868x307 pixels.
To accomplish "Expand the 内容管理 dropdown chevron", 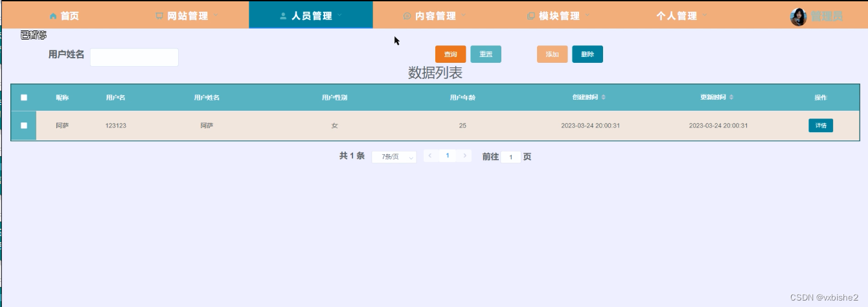I will (464, 16).
